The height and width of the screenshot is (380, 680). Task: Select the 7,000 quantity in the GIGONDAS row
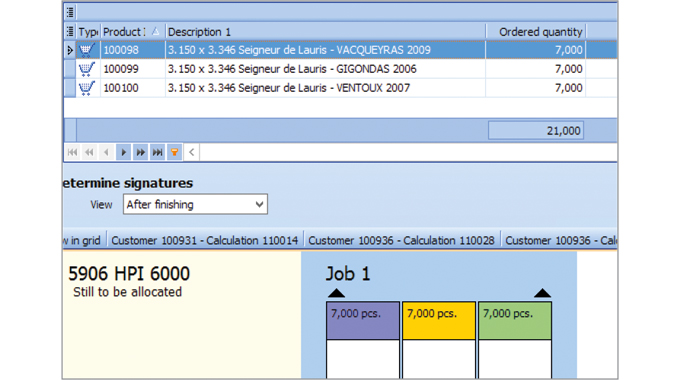point(536,69)
